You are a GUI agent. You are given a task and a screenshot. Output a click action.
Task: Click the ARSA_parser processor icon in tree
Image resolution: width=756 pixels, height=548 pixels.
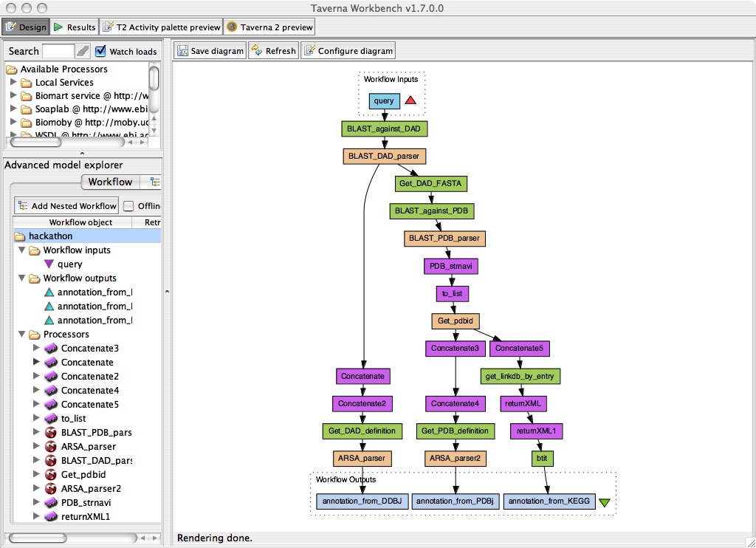pos(51,447)
